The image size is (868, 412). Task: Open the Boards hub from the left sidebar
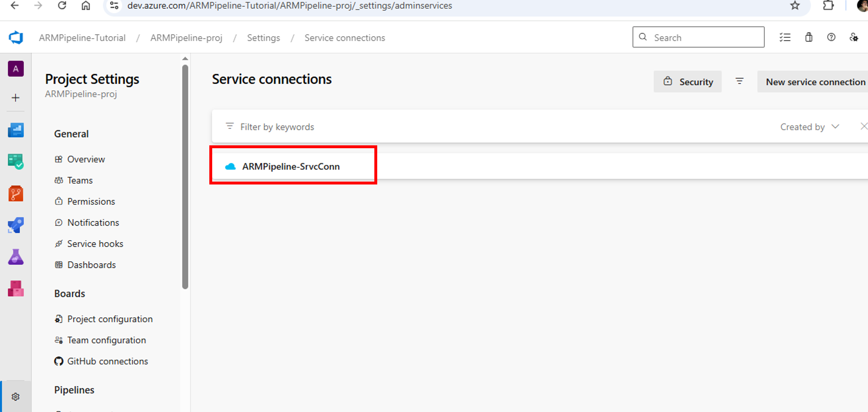pos(16,161)
